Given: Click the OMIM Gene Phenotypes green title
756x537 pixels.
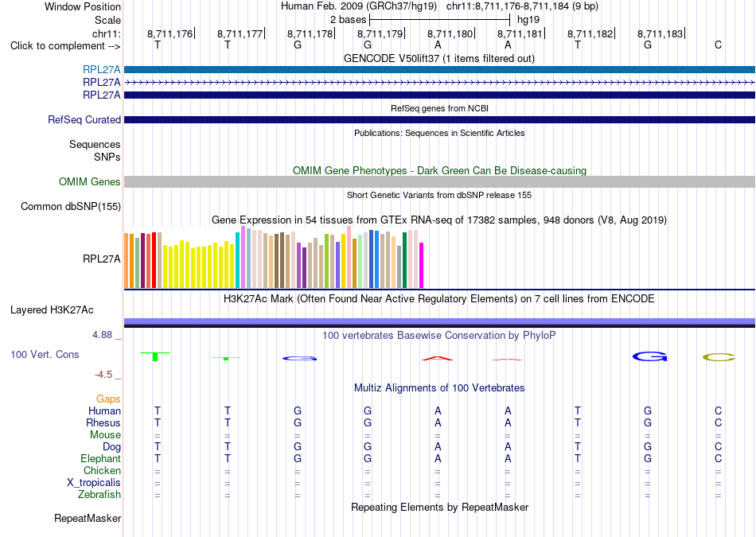Looking at the screenshot, I should pyautogui.click(x=439, y=170).
